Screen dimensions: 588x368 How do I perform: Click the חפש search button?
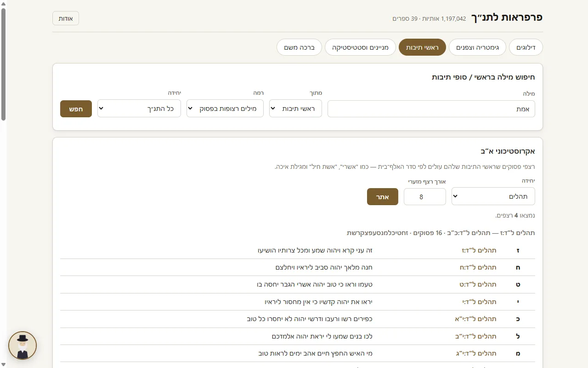point(76,109)
